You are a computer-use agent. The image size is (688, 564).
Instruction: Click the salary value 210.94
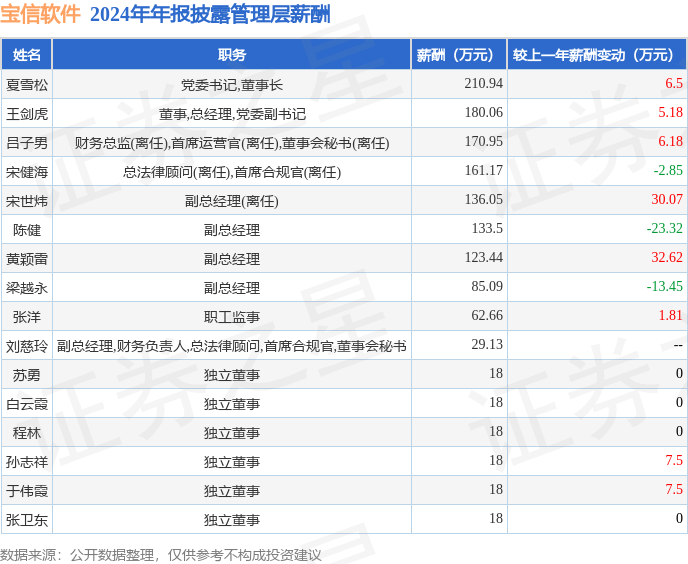click(x=484, y=83)
